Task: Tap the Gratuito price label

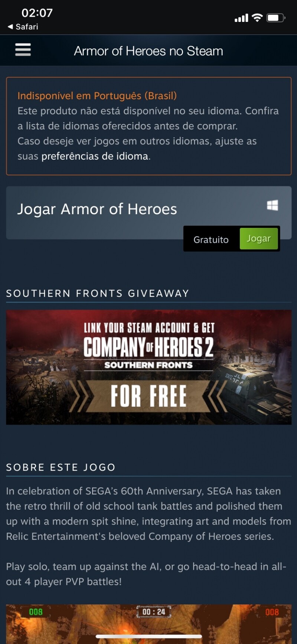Action: click(x=211, y=239)
